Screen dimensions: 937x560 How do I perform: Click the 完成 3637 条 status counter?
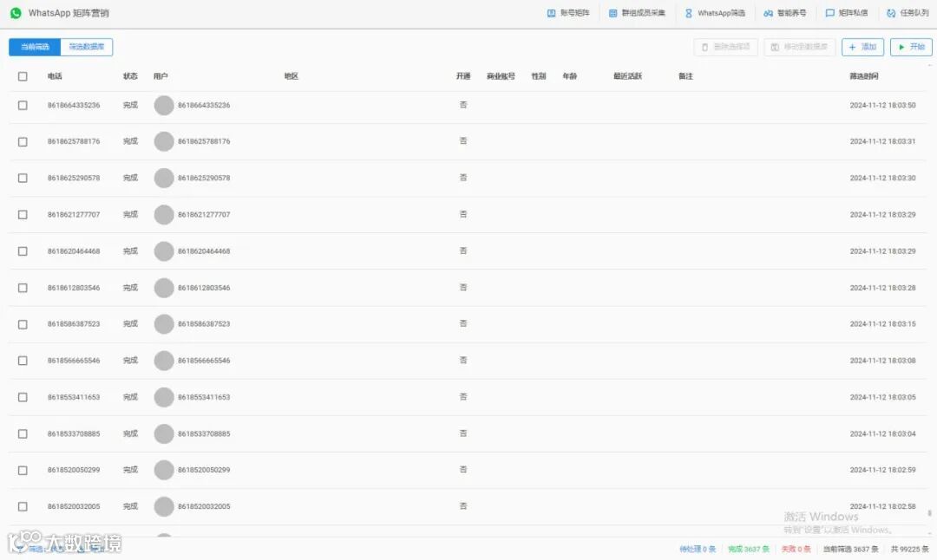[x=749, y=550]
